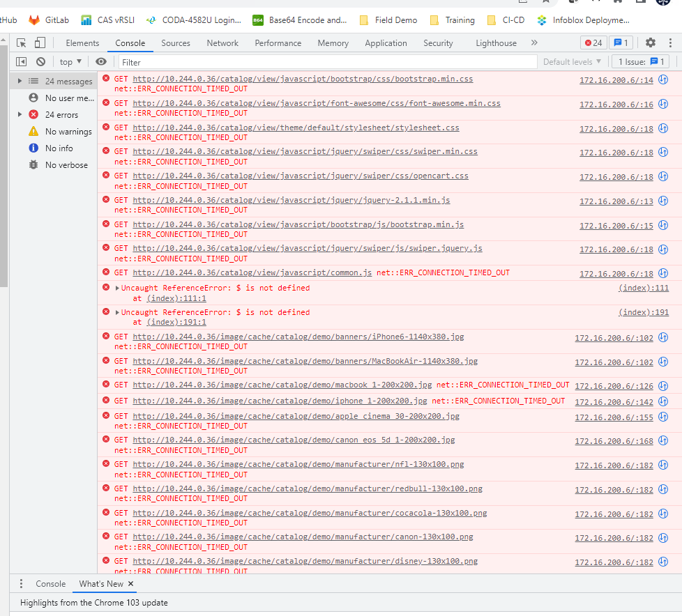Open source link (index):111 on right
682x616 pixels.
pyautogui.click(x=643, y=288)
